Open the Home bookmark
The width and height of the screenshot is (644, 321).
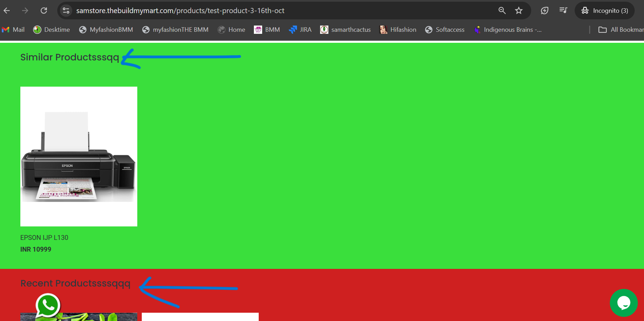[231, 30]
